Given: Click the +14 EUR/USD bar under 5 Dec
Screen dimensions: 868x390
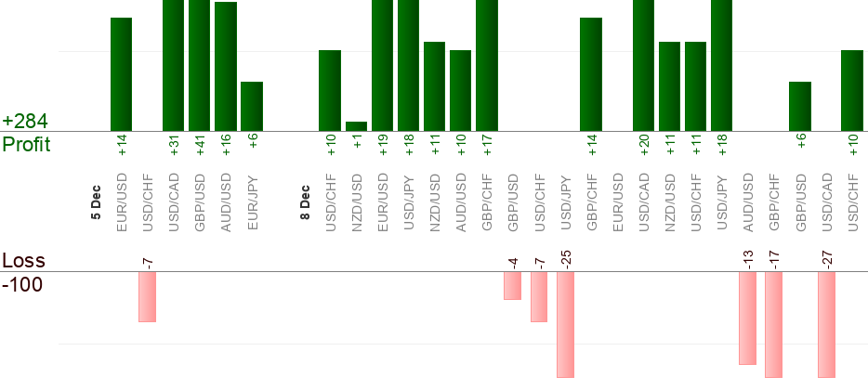Looking at the screenshot, I should 121,74.
